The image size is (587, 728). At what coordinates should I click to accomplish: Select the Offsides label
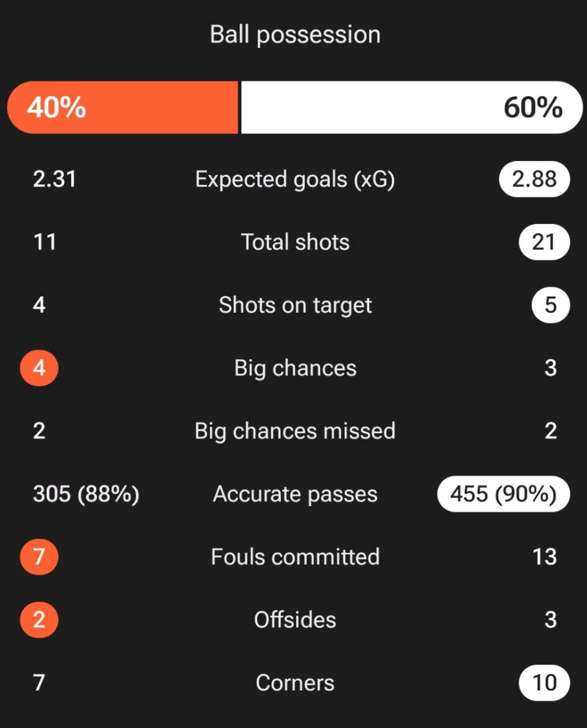pyautogui.click(x=295, y=619)
